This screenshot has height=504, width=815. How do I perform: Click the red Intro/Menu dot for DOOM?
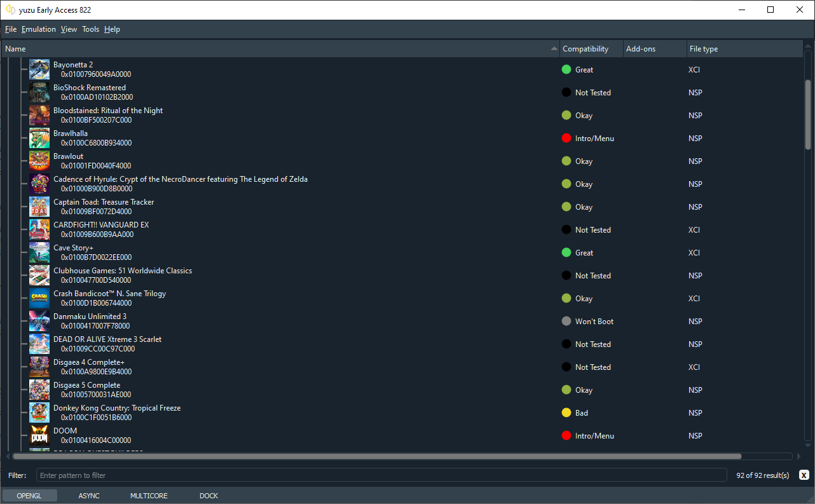(x=566, y=435)
